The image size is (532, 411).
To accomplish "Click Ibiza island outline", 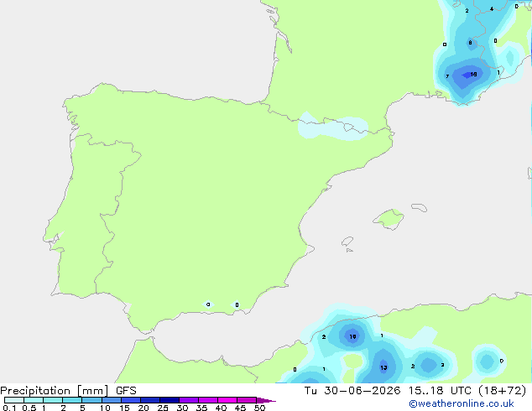I will [347, 242].
